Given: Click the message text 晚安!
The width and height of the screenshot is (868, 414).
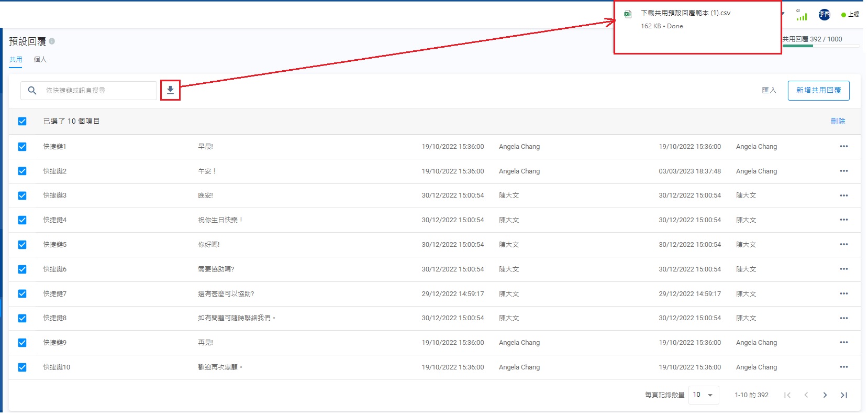Looking at the screenshot, I should [206, 195].
